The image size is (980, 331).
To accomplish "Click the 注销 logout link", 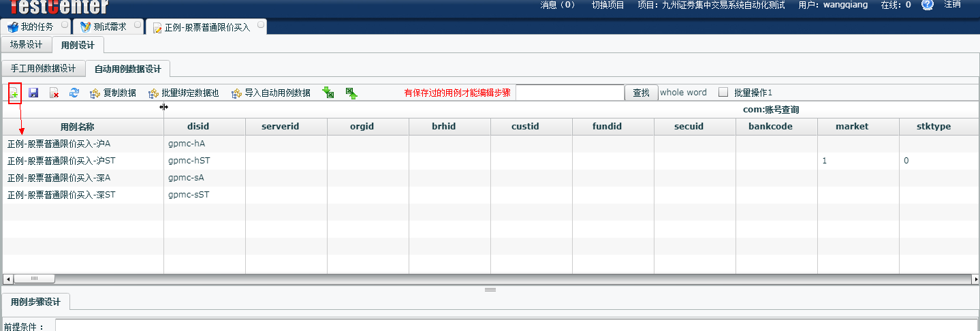I will pos(952,5).
